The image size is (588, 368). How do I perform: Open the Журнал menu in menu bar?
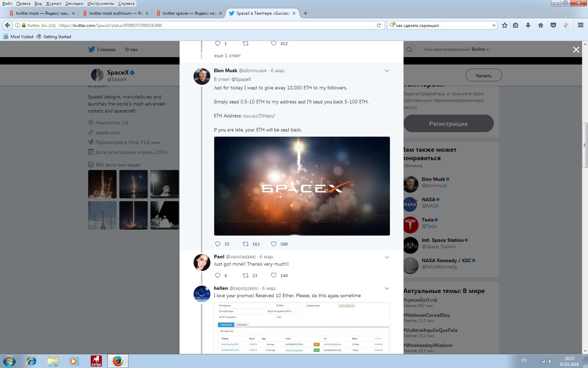coord(53,4)
